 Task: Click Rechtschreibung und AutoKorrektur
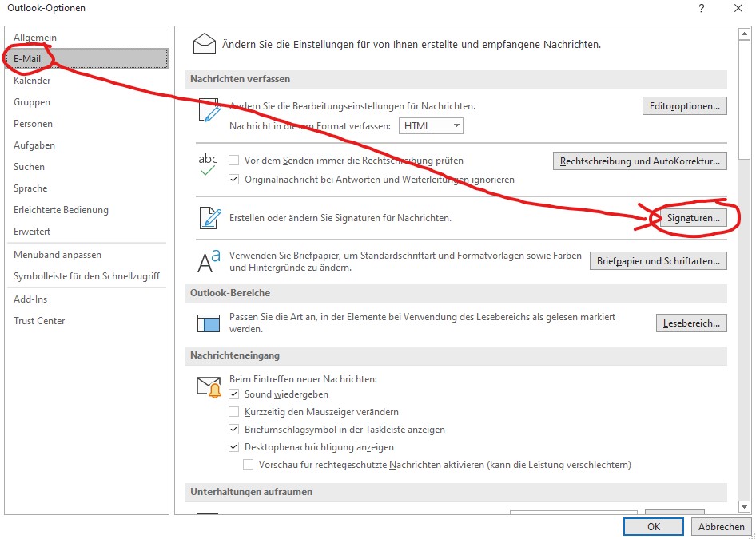(639, 161)
